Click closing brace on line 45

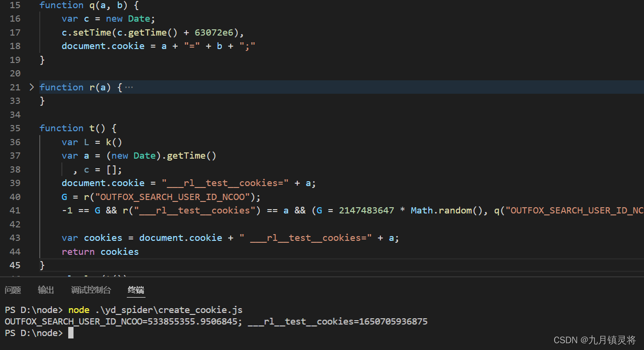point(42,265)
